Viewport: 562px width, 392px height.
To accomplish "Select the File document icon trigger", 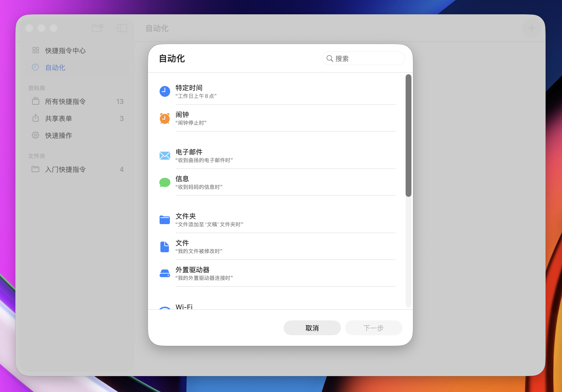I will (x=165, y=247).
